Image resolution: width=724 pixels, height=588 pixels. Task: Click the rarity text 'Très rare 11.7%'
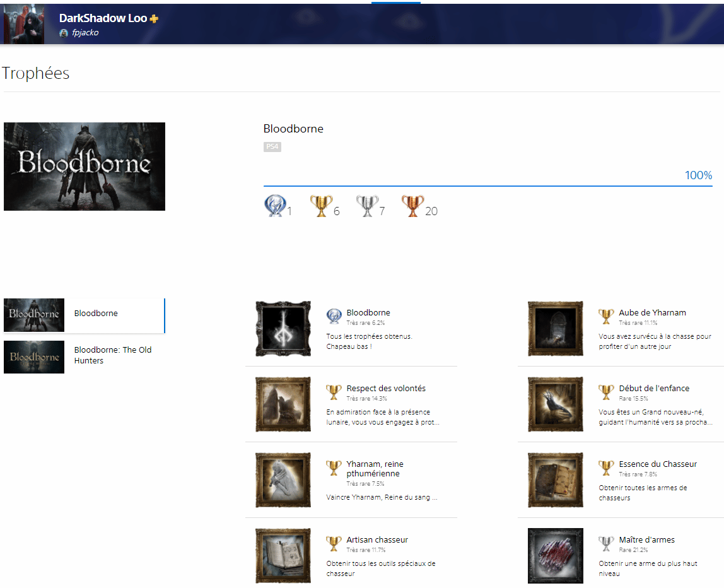point(366,550)
